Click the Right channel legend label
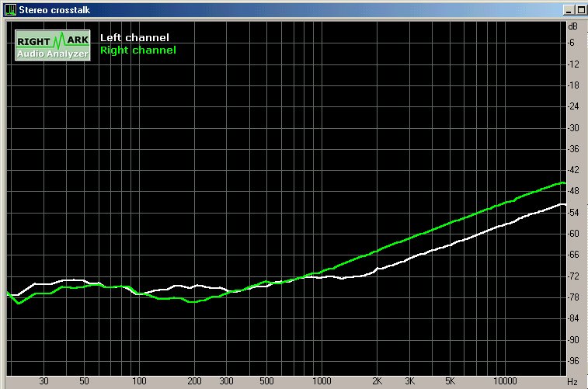 (138, 50)
